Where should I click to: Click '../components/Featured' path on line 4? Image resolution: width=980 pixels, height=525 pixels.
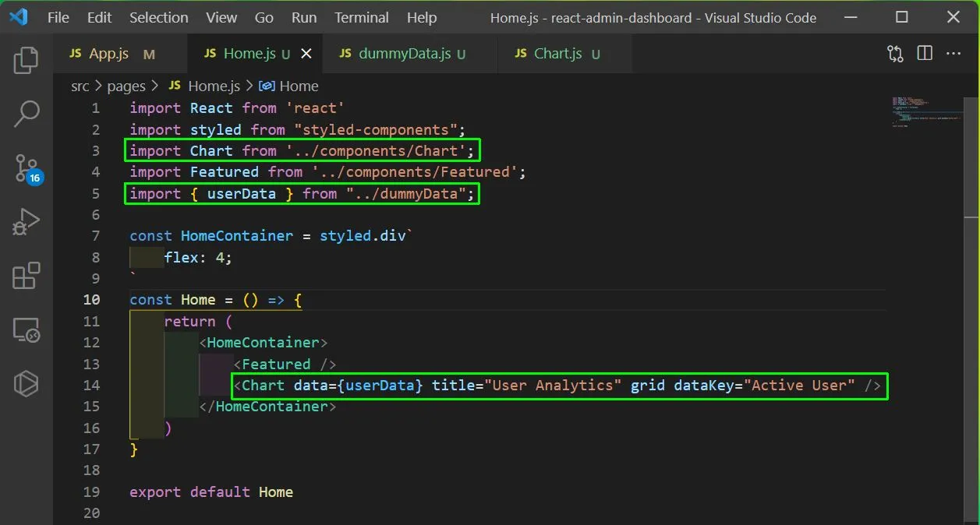click(x=415, y=171)
